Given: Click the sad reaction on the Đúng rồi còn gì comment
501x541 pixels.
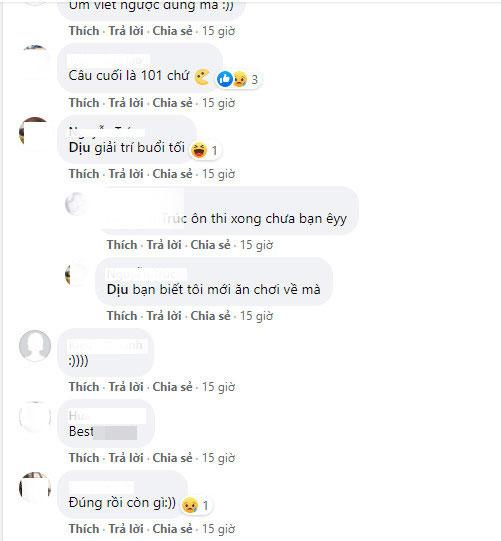Looking at the screenshot, I should pos(190,505).
